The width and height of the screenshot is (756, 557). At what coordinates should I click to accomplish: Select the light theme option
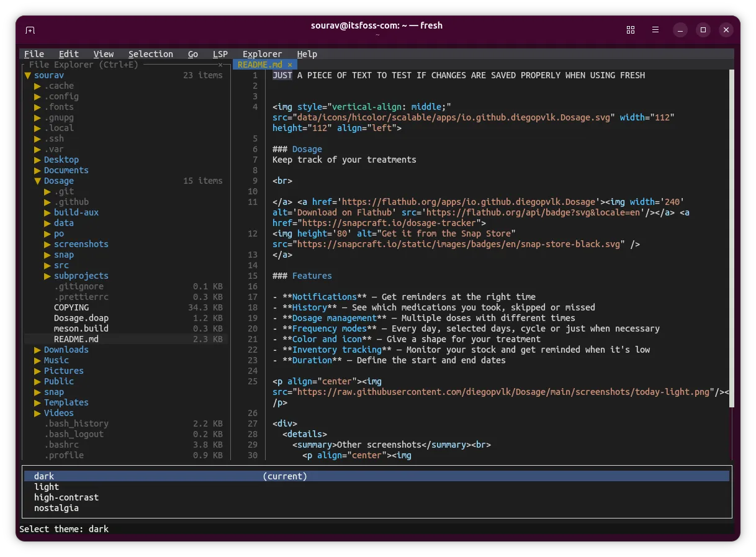pos(47,487)
